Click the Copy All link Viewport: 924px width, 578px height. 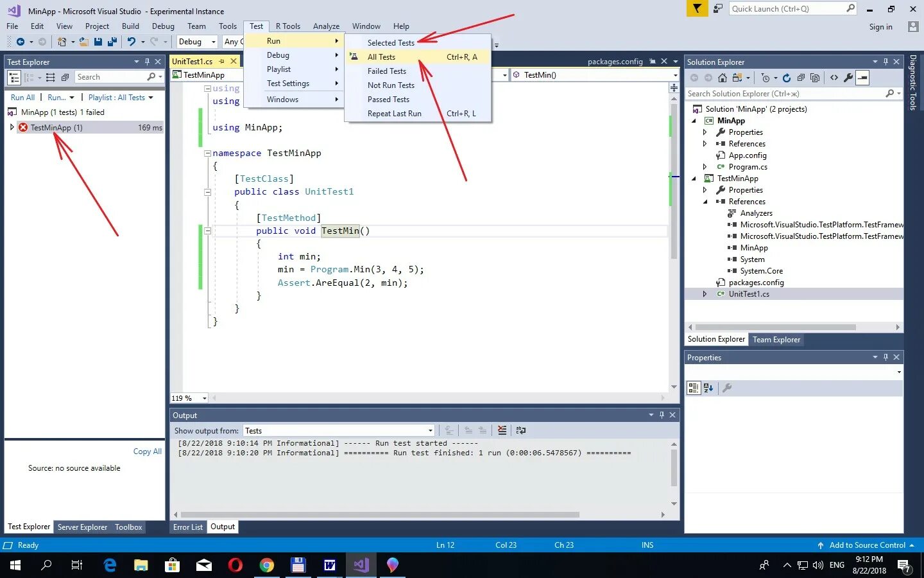click(x=148, y=451)
